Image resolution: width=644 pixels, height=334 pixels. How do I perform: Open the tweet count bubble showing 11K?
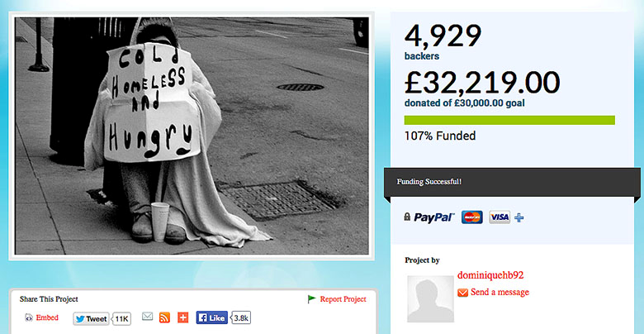point(121,319)
